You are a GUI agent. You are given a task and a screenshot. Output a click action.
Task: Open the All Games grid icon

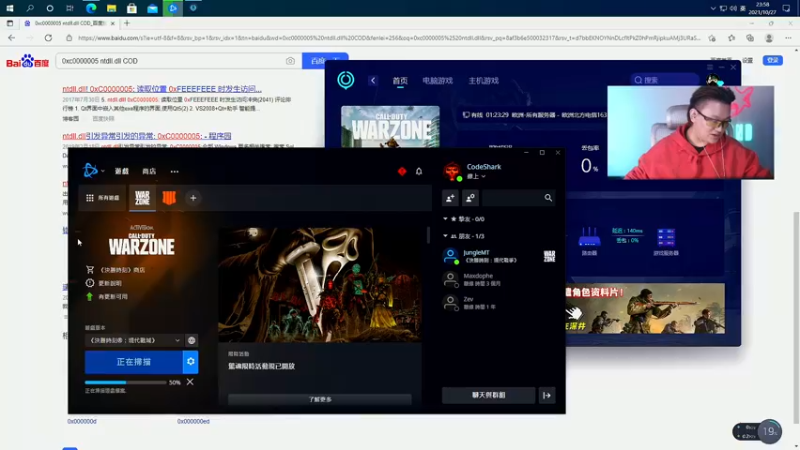(x=90, y=198)
